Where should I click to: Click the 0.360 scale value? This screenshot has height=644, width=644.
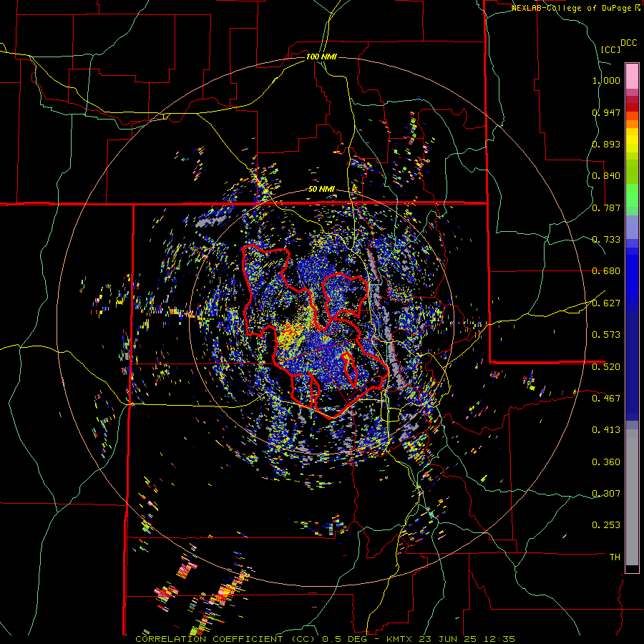coord(606,462)
